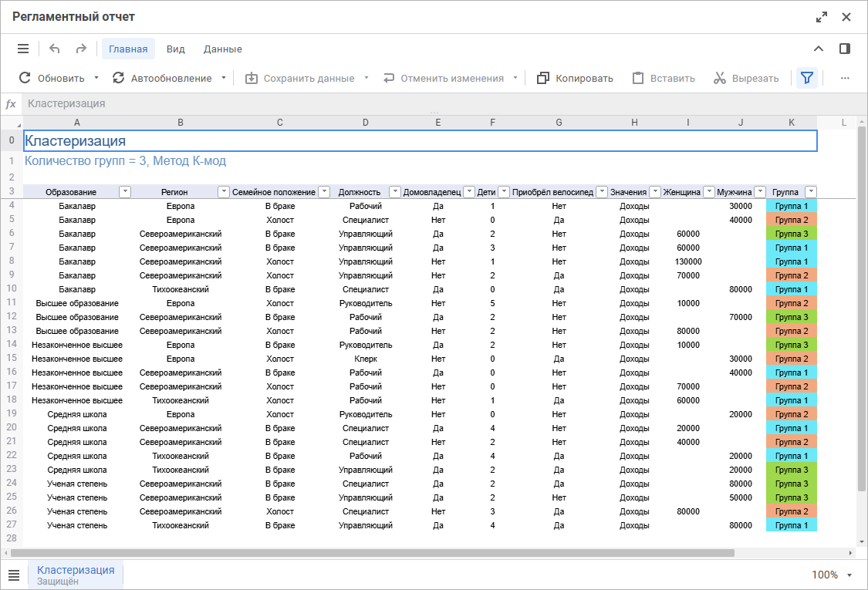Click the 130000 value cell
868x590 pixels.
(x=688, y=261)
